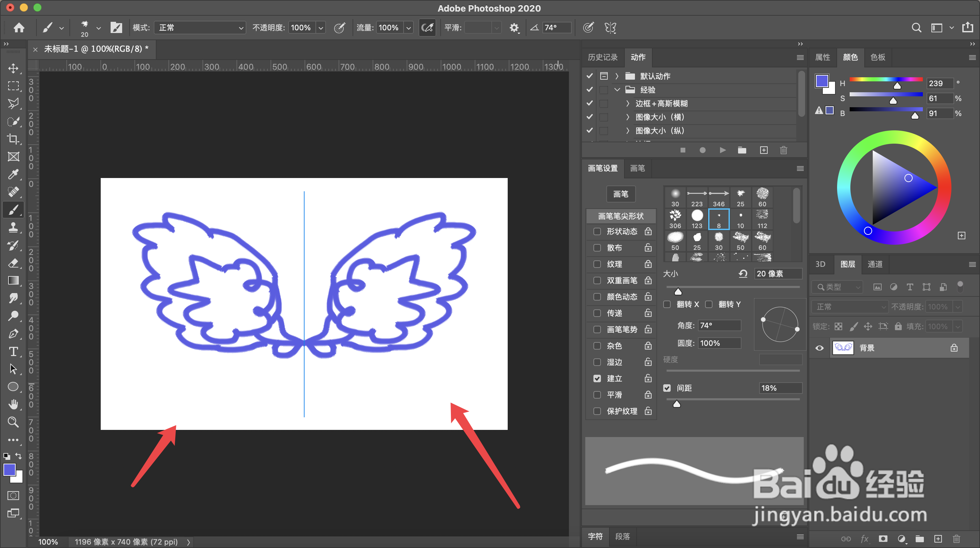Expand the 默认动作 action set

pyautogui.click(x=617, y=76)
